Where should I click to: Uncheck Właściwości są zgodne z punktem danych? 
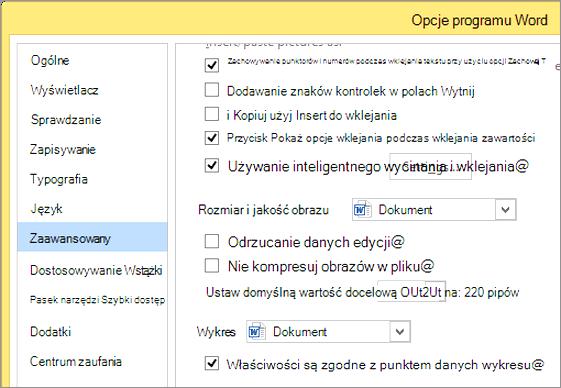pyautogui.click(x=211, y=364)
